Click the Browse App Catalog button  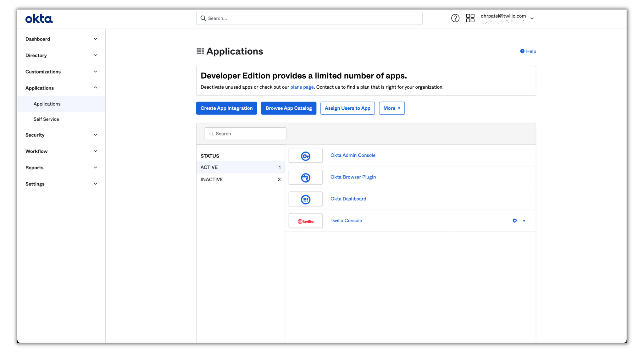(x=288, y=108)
